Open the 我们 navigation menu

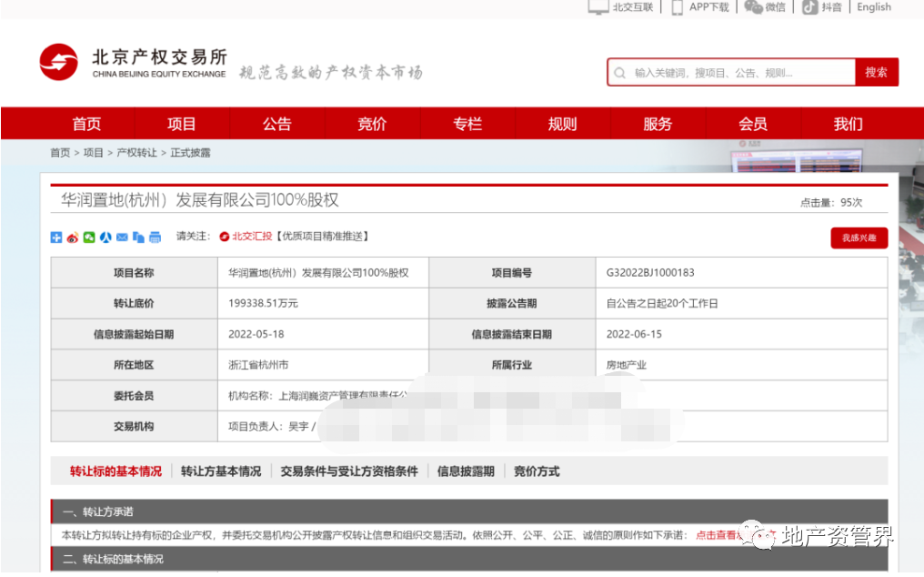click(x=849, y=123)
